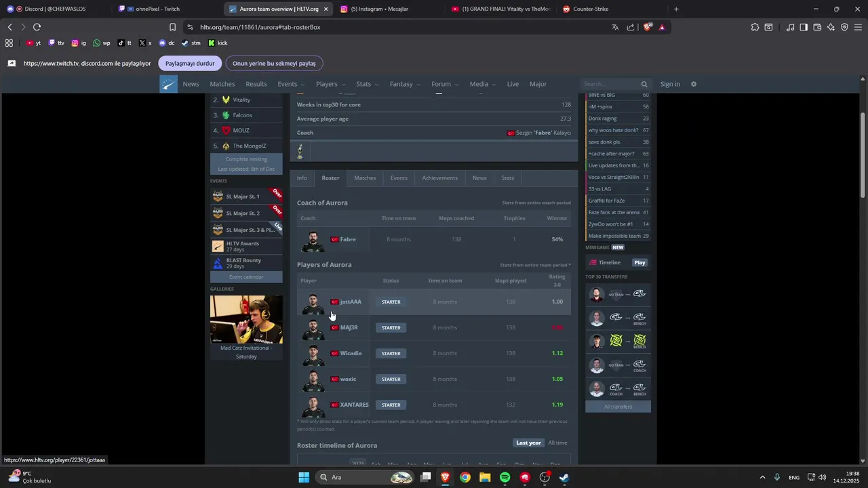The height and width of the screenshot is (488, 868).
Task: Click the Windows Start button
Action: [x=304, y=477]
